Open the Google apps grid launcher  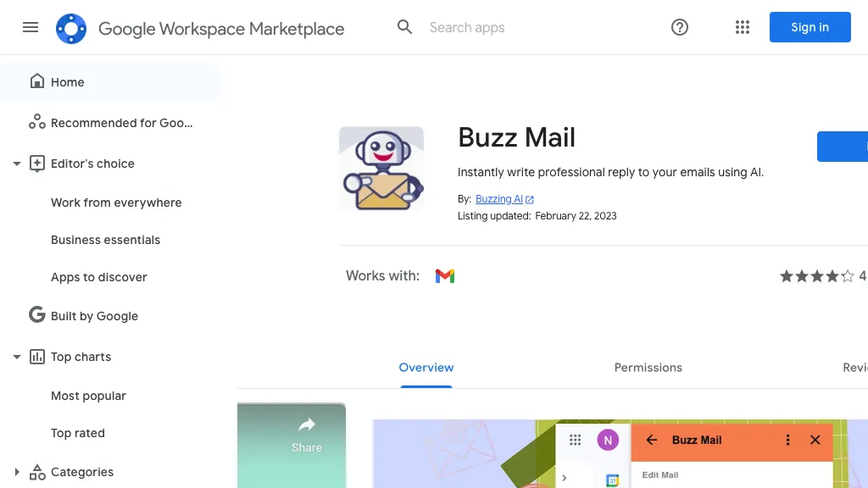click(x=743, y=27)
